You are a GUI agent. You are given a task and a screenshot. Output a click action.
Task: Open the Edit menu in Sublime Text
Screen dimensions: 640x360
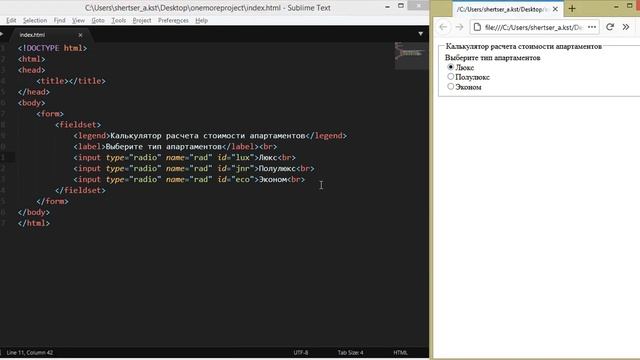(11, 20)
